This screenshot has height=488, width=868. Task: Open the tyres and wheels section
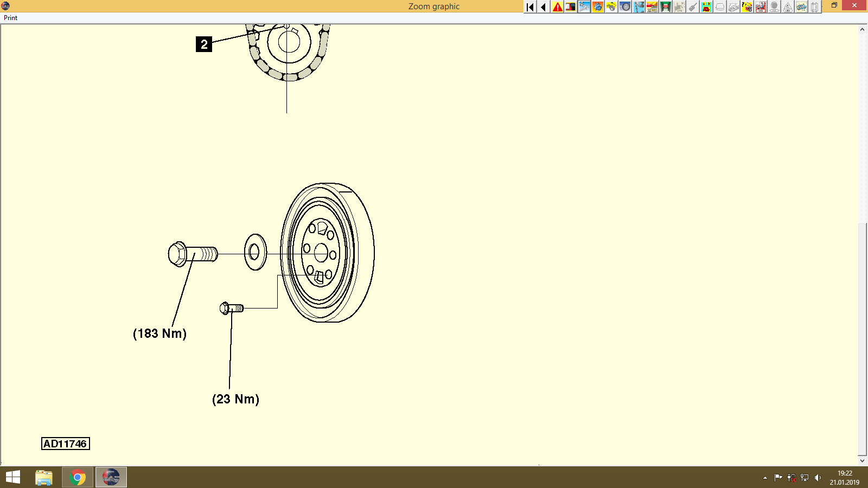point(625,7)
